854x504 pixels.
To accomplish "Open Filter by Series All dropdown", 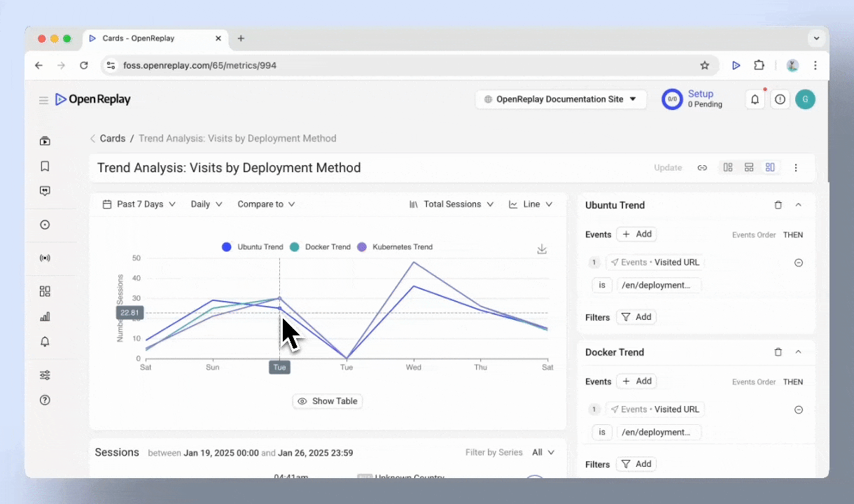I will point(543,452).
